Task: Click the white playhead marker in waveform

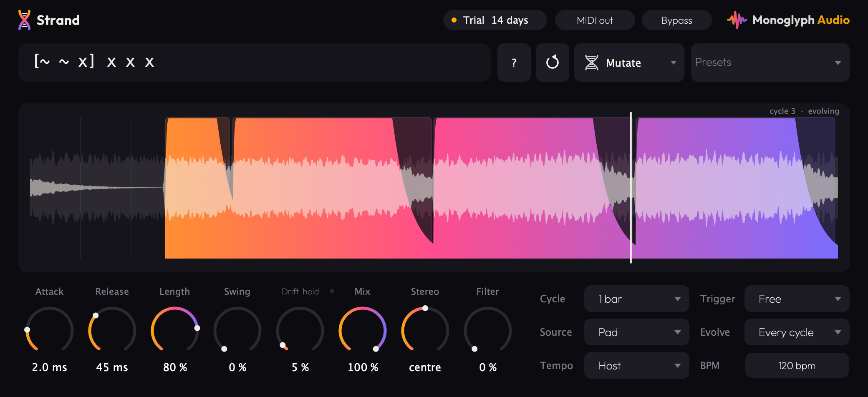Action: click(x=631, y=188)
